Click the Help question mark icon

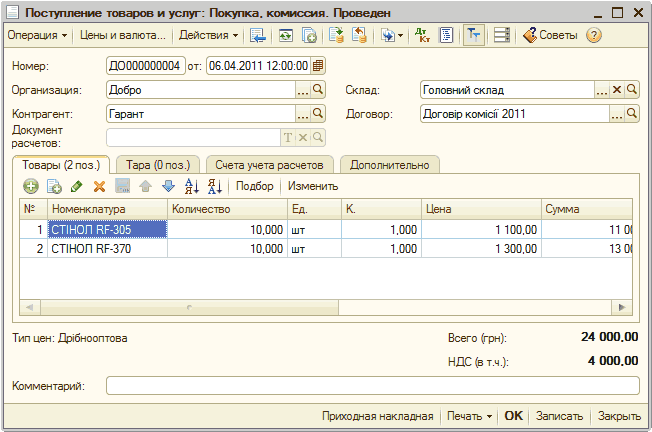(x=594, y=35)
